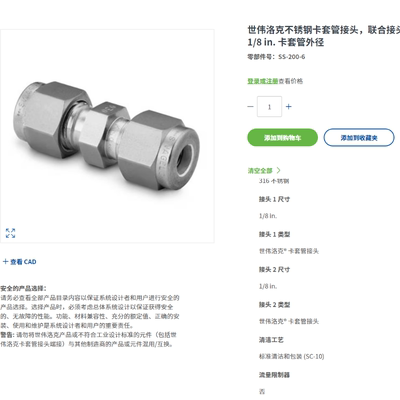Click the 清空全部 clear all link

260,171
